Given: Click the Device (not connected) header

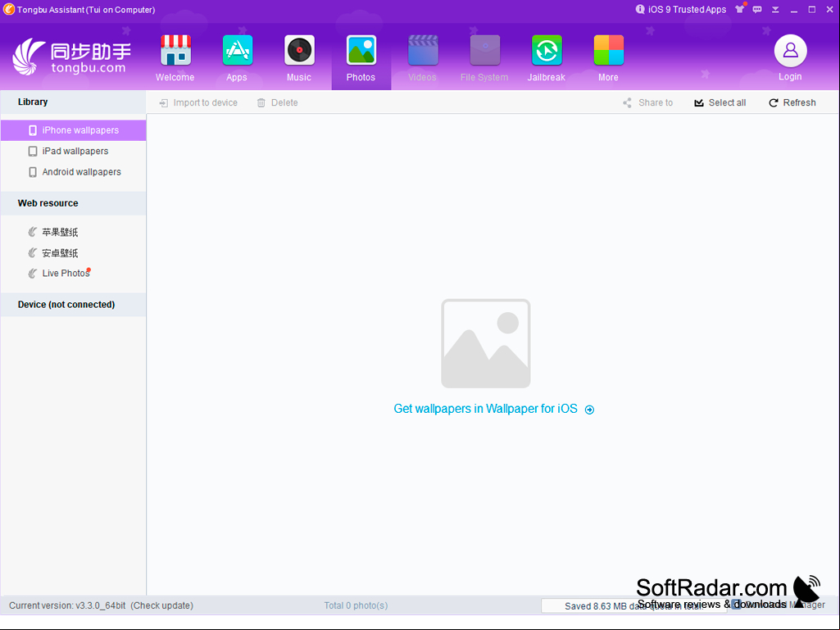Looking at the screenshot, I should (x=74, y=304).
